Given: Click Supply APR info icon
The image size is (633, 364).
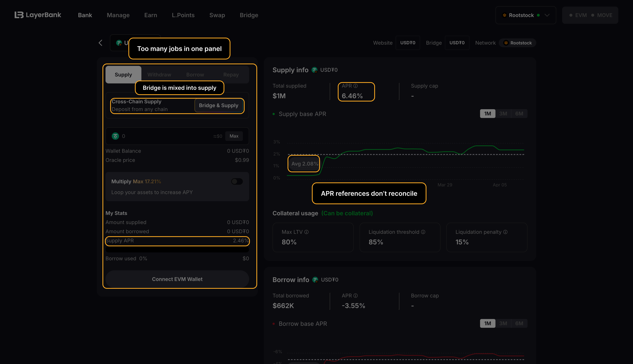Looking at the screenshot, I should 355,86.
